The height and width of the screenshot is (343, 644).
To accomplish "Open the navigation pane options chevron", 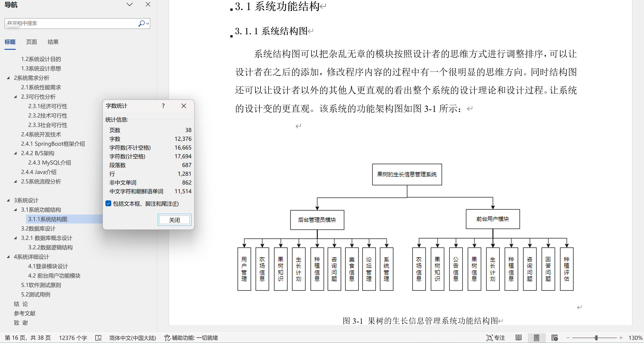I will [x=129, y=4].
